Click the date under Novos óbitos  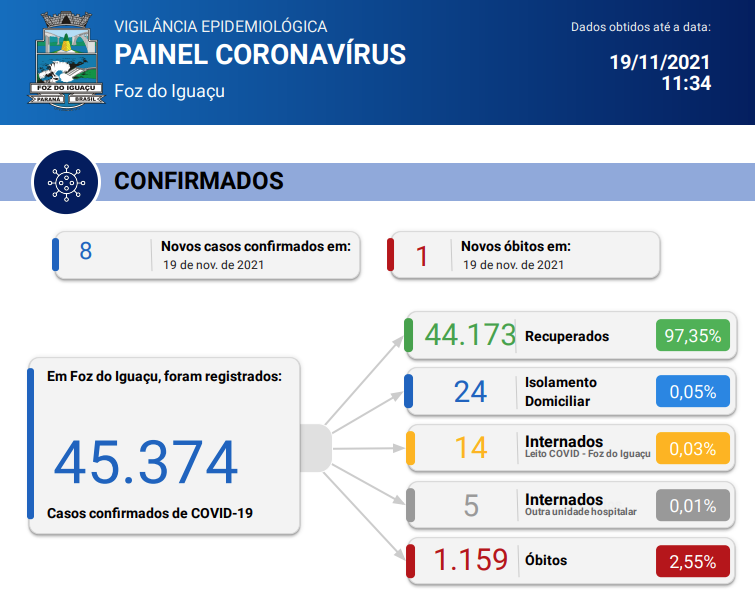click(x=513, y=265)
